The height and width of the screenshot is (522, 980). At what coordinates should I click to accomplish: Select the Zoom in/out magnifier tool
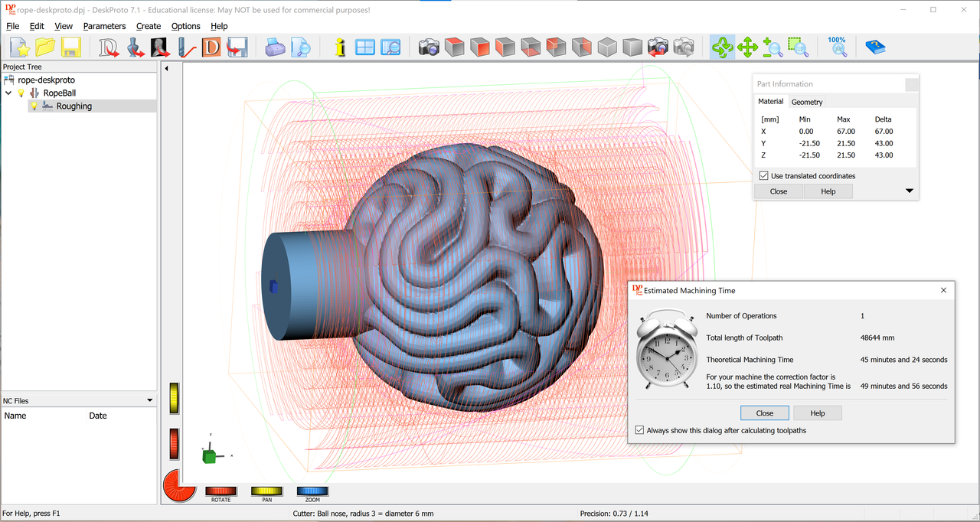pyautogui.click(x=773, y=47)
